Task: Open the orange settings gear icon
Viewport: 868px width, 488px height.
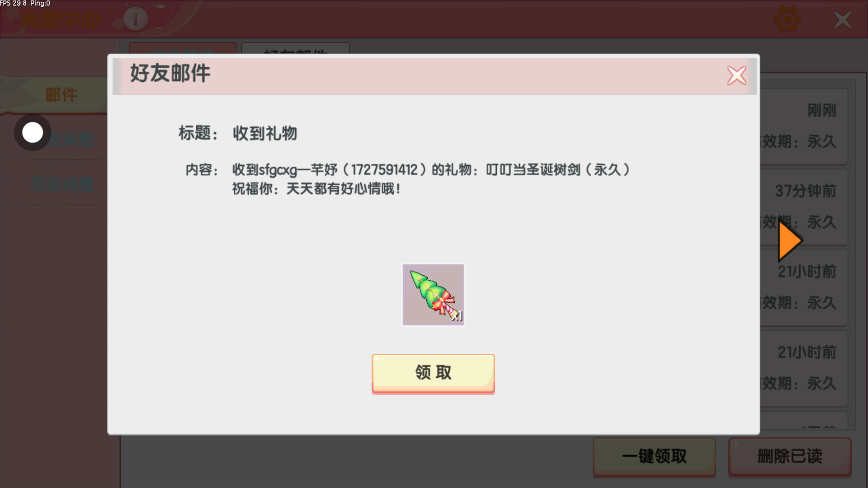Action: point(787,19)
